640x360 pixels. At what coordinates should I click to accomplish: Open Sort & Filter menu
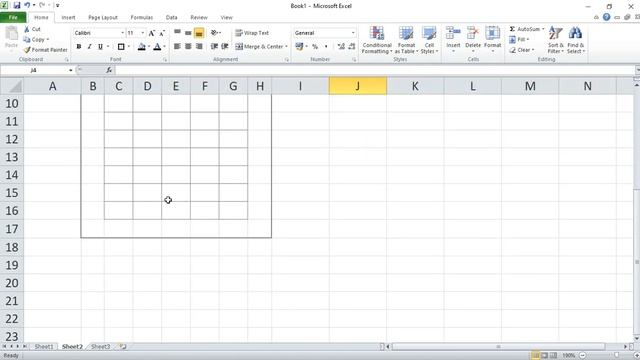tap(556, 40)
